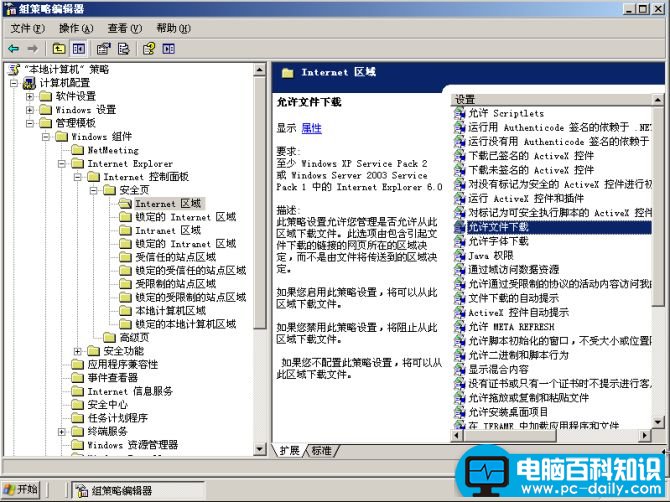Open the 文件(F) menu
Image resolution: width=670 pixels, height=502 pixels.
(27, 28)
